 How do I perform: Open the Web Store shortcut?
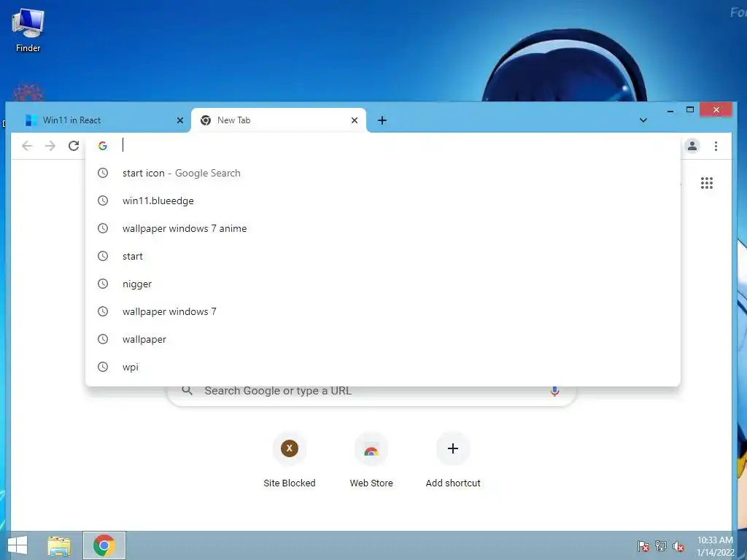[x=371, y=459]
